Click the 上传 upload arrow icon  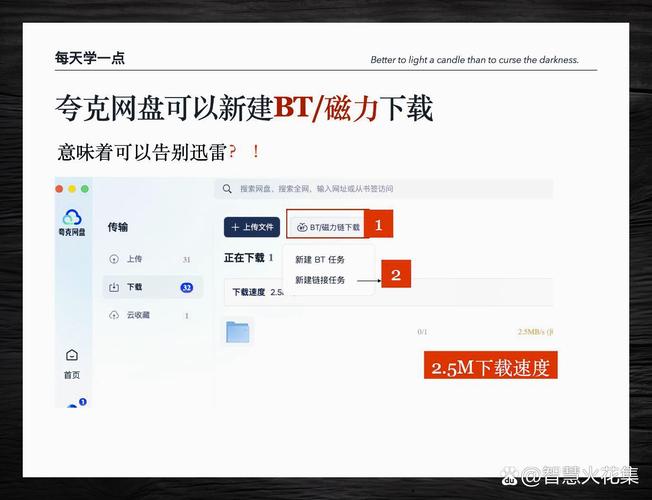(x=114, y=259)
